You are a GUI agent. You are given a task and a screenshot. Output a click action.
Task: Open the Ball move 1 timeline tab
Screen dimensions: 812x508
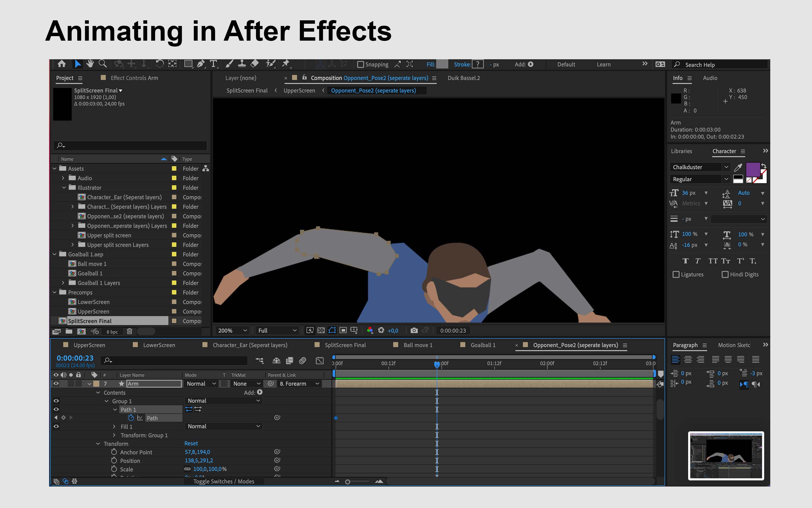point(418,345)
